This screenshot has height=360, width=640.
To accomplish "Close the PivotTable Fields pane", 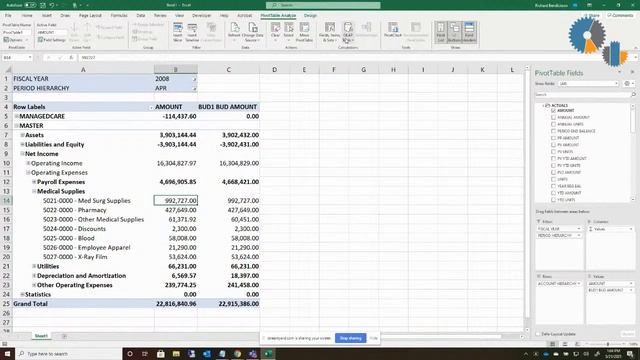I will tap(632, 72).
